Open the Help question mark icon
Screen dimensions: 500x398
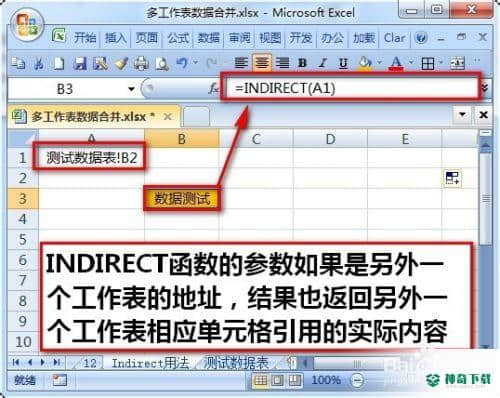coord(421,38)
